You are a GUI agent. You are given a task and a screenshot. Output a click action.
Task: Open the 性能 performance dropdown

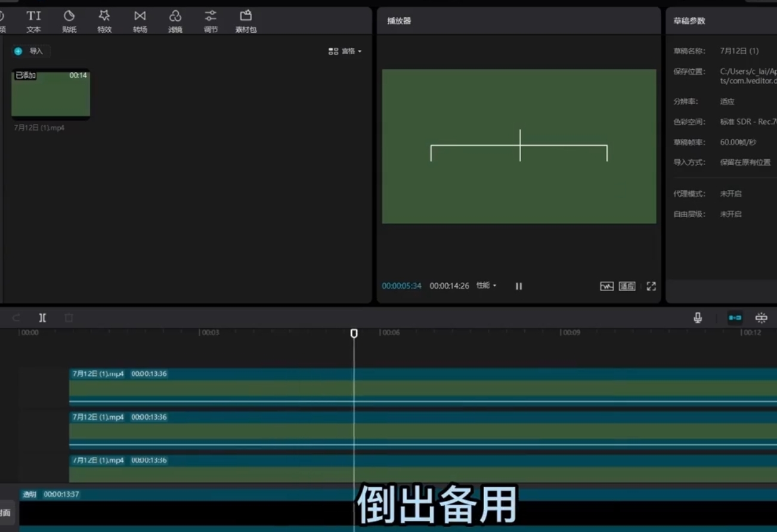486,286
